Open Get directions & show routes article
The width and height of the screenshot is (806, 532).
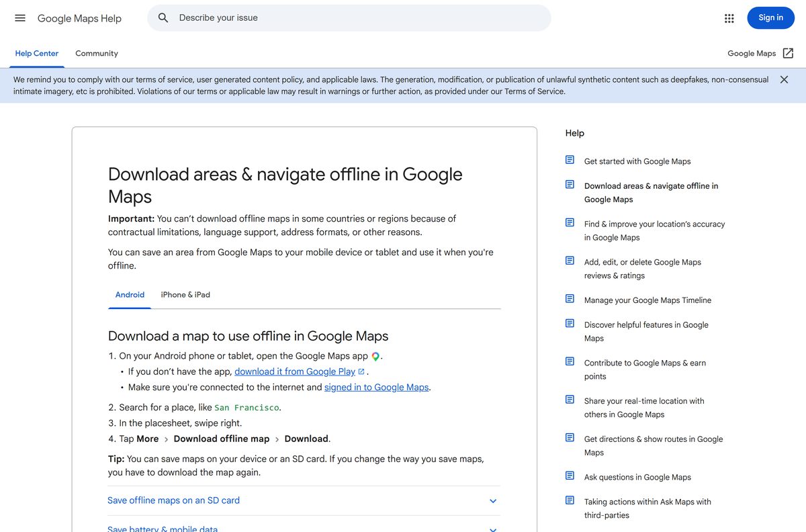(x=654, y=445)
